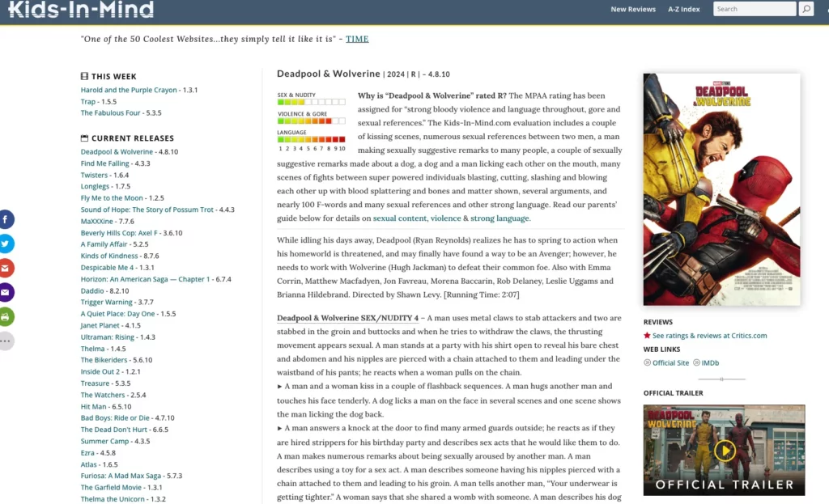Click the Violence & Gore rating bar

pos(312,121)
